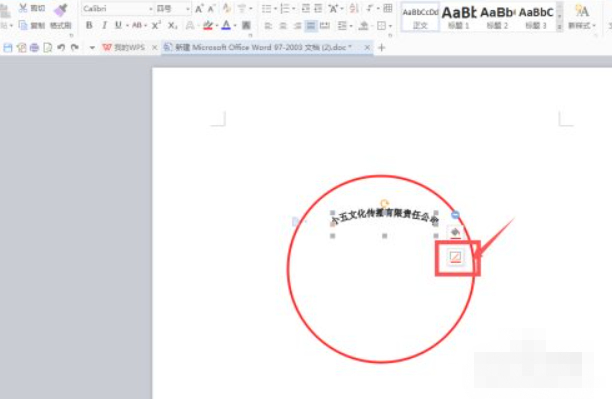
Task: Click the decrease indent icon
Action: tap(306, 9)
